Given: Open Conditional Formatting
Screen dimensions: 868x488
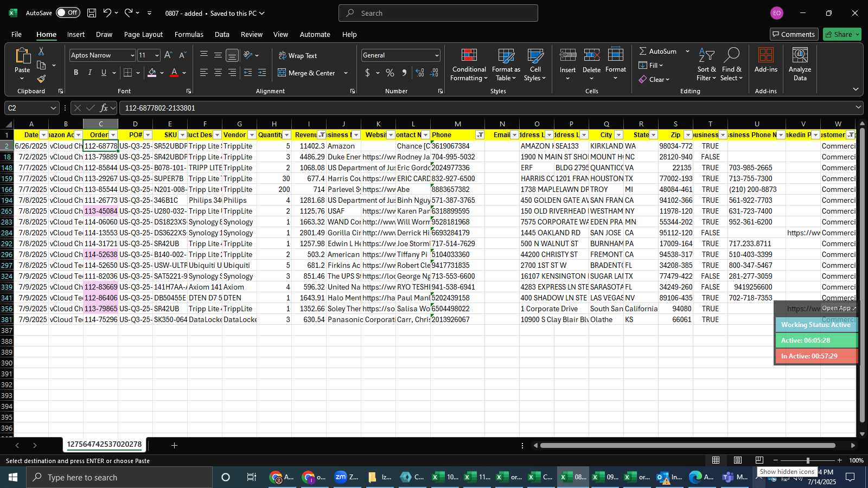Looking at the screenshot, I should 469,65.
